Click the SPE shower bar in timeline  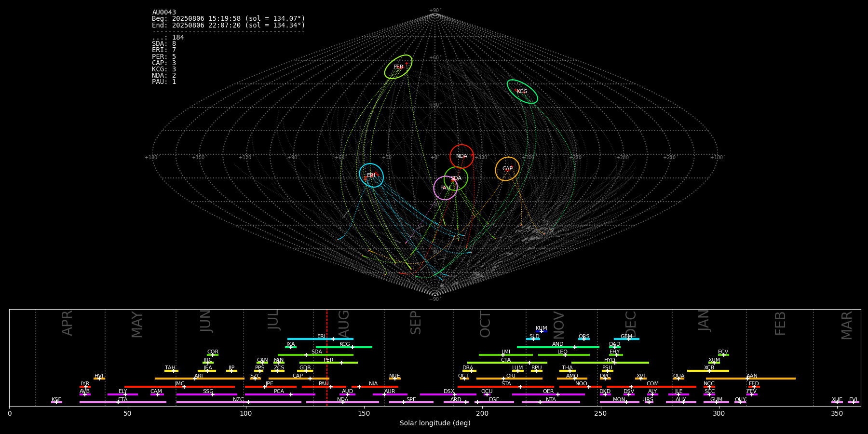click(x=411, y=402)
